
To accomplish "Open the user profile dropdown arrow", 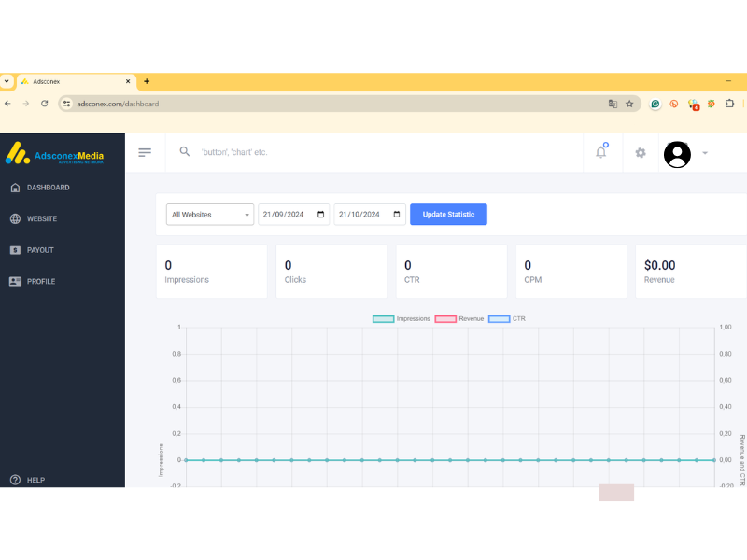I will (705, 153).
